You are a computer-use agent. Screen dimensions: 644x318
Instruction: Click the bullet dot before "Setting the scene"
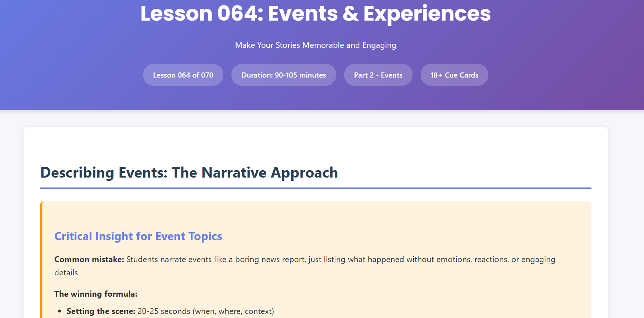pos(60,311)
